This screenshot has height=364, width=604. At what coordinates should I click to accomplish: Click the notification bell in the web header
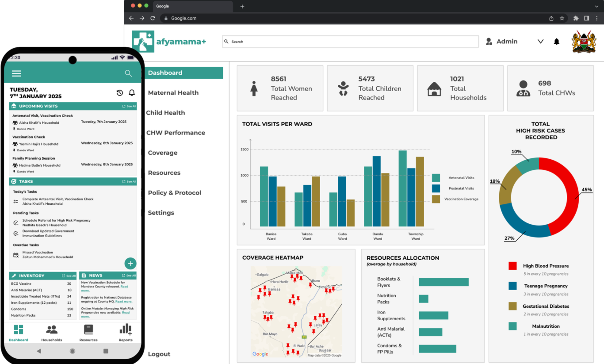(x=557, y=42)
